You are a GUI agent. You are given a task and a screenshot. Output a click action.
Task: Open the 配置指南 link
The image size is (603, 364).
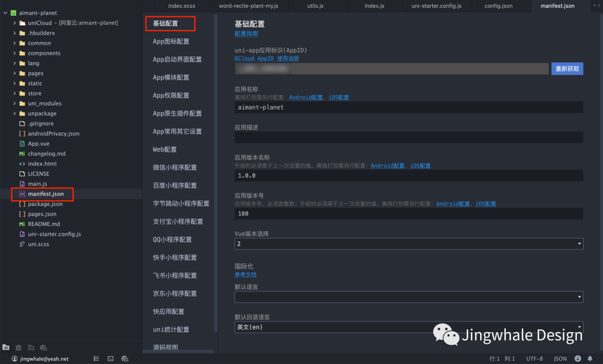click(246, 33)
